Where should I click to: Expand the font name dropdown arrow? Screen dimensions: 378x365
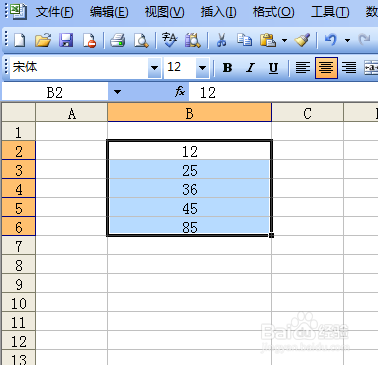[154, 68]
